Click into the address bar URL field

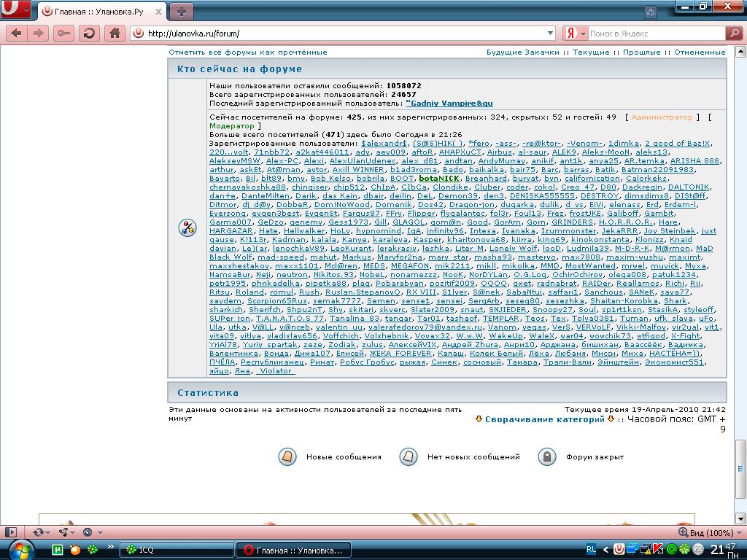(343, 34)
